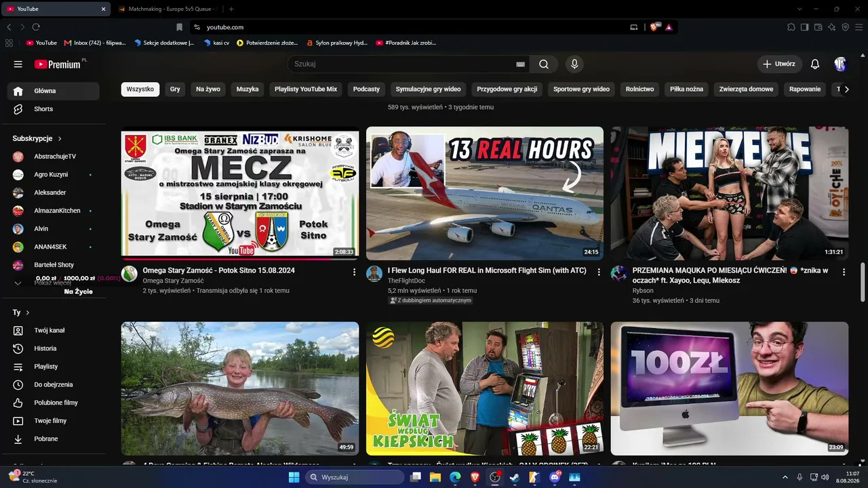
Task: Open Twój kanał in the sidebar
Action: pyautogui.click(x=53, y=330)
